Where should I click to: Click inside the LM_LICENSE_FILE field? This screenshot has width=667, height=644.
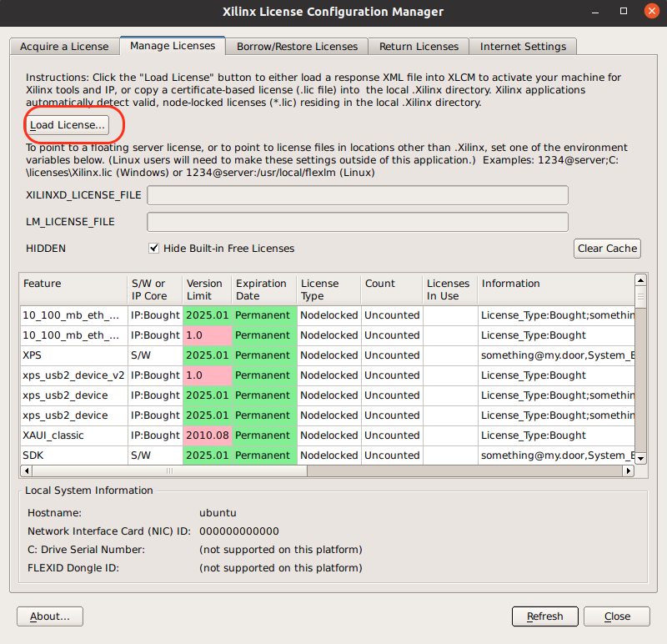tap(358, 222)
